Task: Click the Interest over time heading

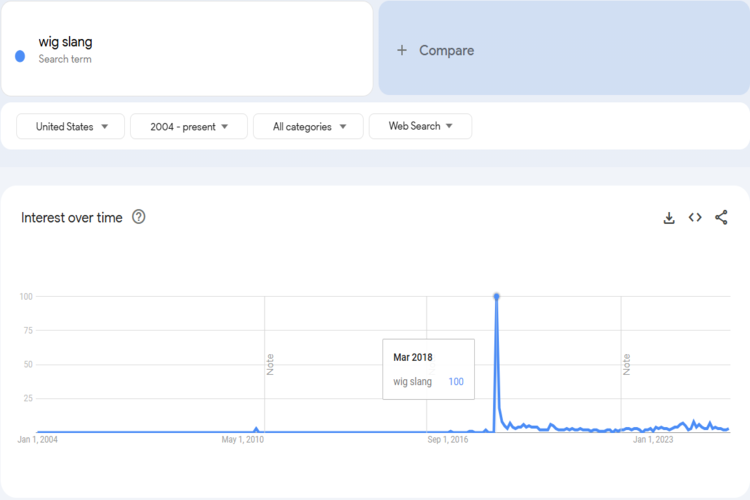Action: [72, 218]
